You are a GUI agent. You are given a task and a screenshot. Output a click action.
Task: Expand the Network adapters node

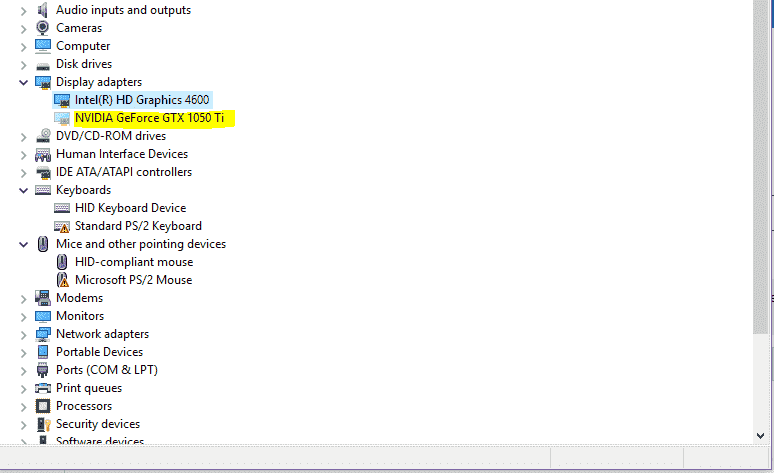pyautogui.click(x=23, y=335)
